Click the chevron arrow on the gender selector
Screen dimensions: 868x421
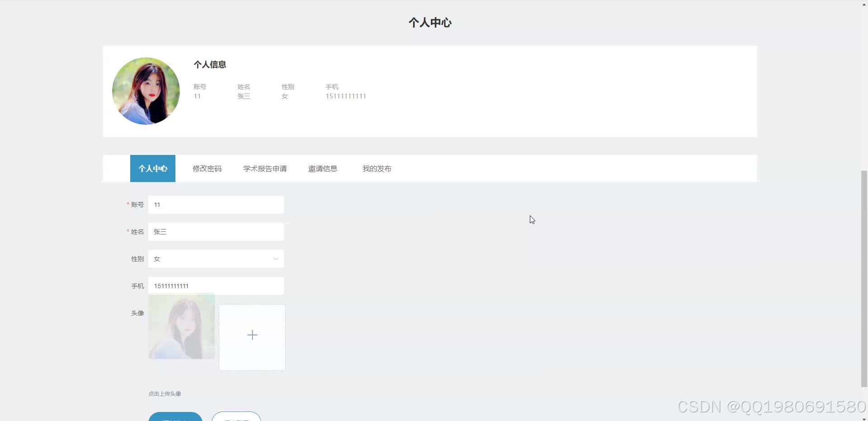[x=276, y=258]
